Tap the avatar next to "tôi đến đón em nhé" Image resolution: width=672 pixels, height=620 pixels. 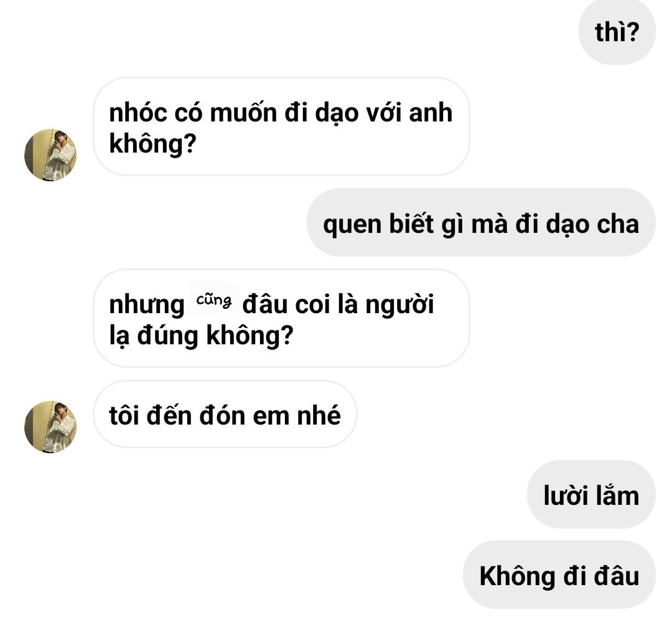tap(50, 427)
